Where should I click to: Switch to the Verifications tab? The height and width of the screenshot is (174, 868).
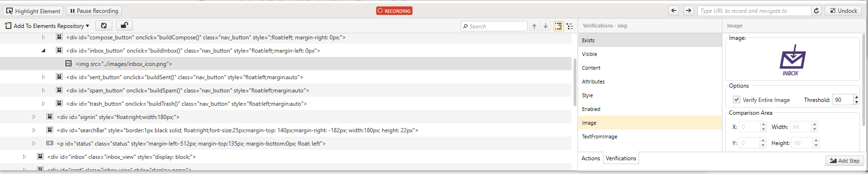click(x=621, y=158)
